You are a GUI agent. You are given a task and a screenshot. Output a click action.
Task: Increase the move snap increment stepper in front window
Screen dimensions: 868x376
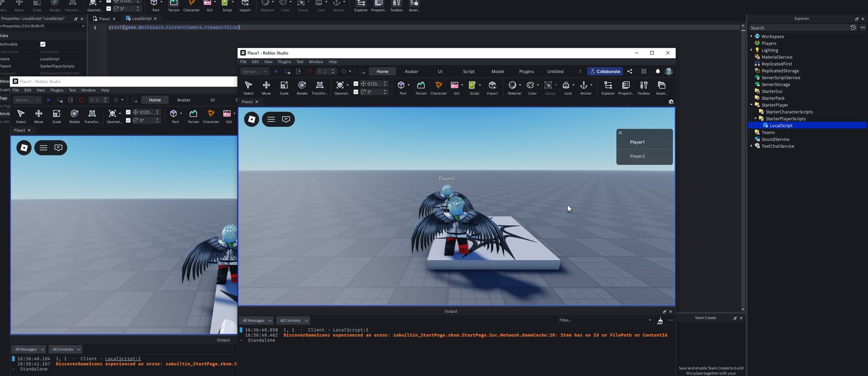pyautogui.click(x=385, y=82)
